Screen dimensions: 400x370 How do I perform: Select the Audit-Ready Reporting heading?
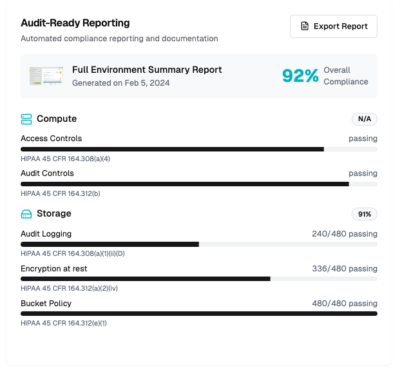click(x=75, y=23)
